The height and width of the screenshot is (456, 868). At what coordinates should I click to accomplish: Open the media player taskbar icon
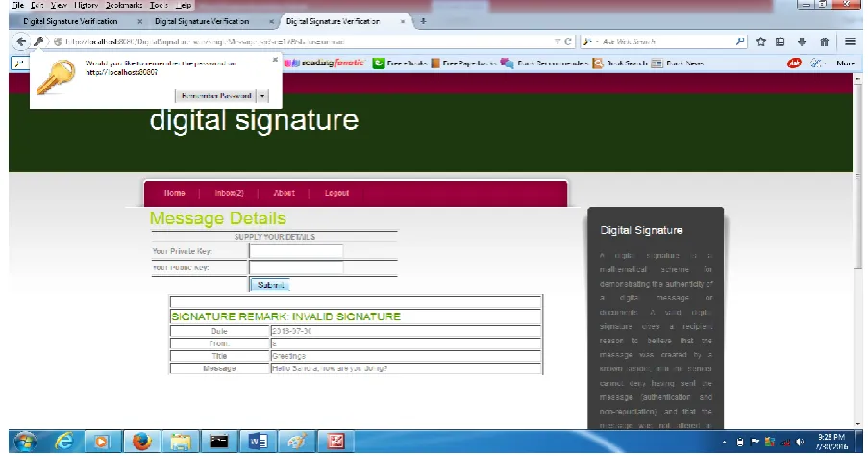[101, 442]
